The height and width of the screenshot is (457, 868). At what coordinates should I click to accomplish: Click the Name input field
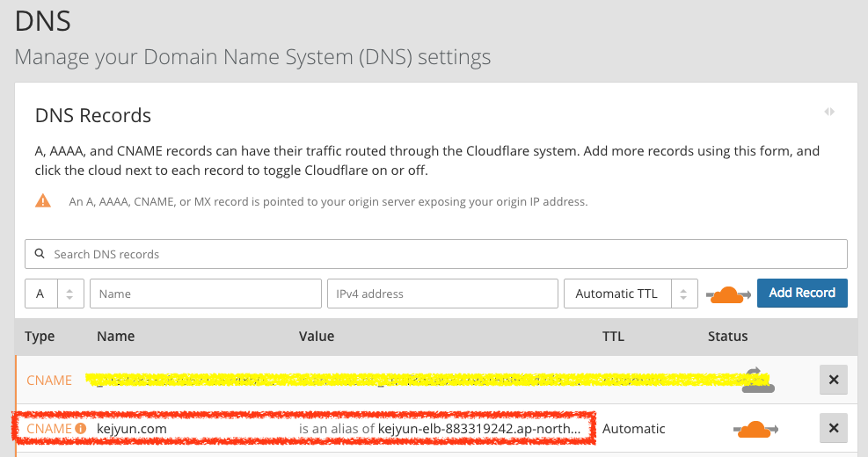(206, 294)
